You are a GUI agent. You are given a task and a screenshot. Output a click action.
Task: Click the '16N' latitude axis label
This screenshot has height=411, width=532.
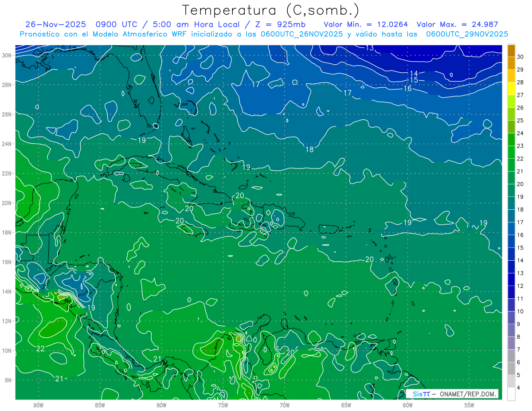(7, 262)
